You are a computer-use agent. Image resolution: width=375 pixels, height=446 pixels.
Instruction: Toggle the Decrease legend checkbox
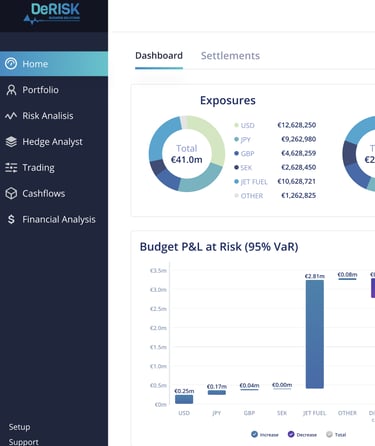coord(291,434)
